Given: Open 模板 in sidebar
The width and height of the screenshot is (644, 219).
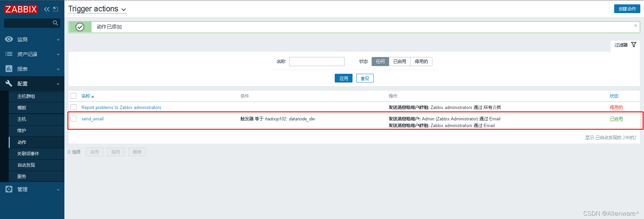Looking at the screenshot, I should 22,108.
